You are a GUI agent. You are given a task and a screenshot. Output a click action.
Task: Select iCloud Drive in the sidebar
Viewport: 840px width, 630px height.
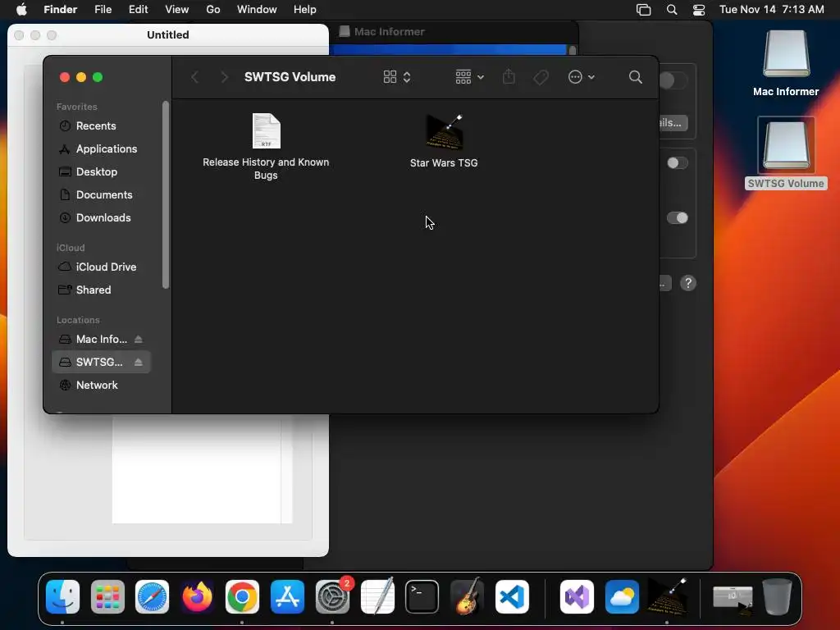102,267
